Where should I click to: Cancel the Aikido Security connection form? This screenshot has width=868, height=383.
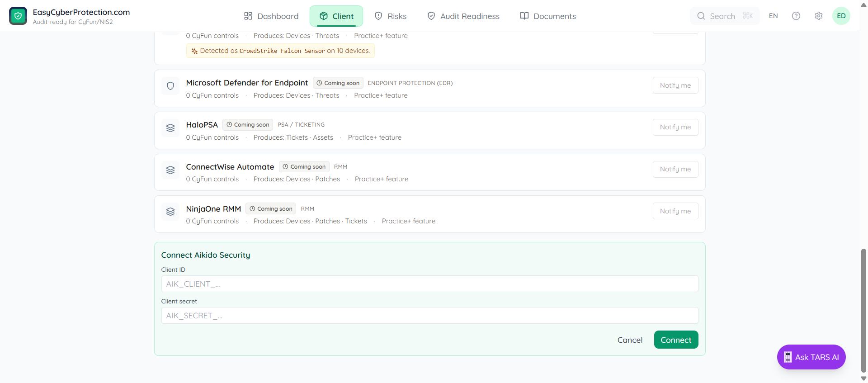pyautogui.click(x=630, y=340)
